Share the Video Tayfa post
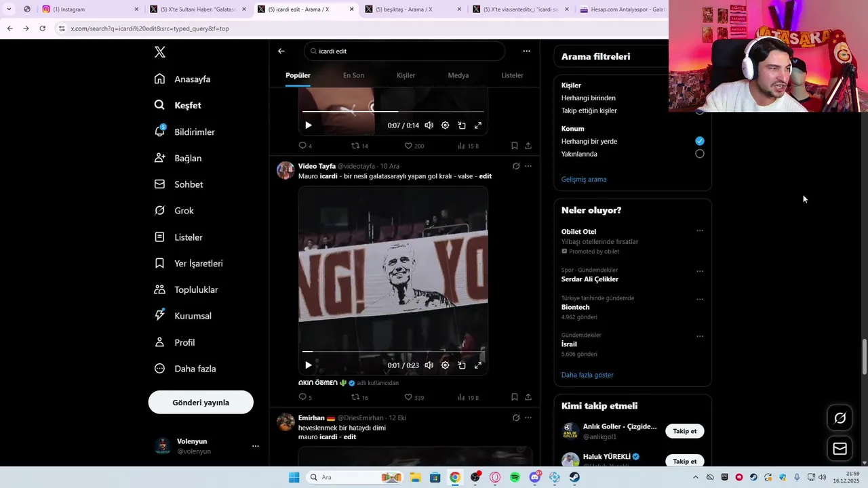The width and height of the screenshot is (868, 488). (528, 397)
